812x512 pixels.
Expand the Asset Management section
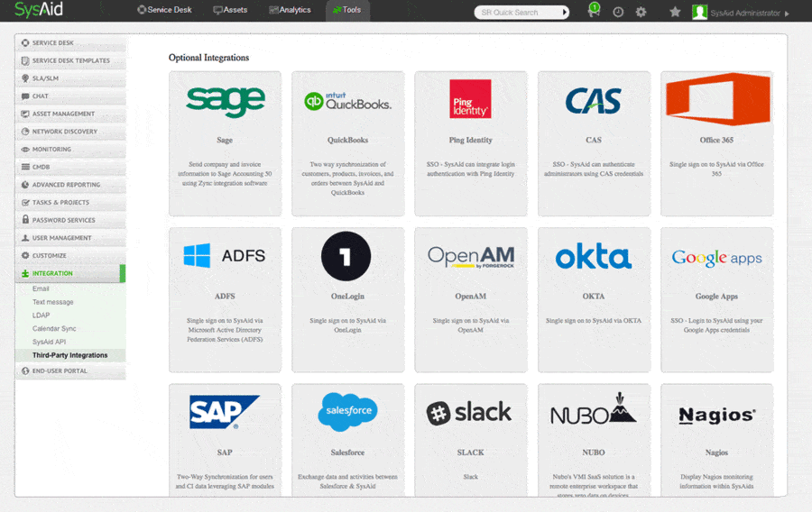point(70,114)
